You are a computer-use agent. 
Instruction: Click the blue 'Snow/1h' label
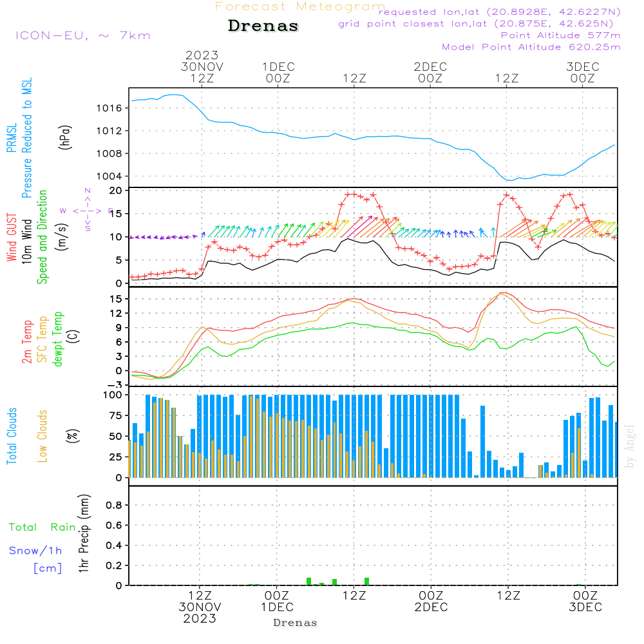35,551
